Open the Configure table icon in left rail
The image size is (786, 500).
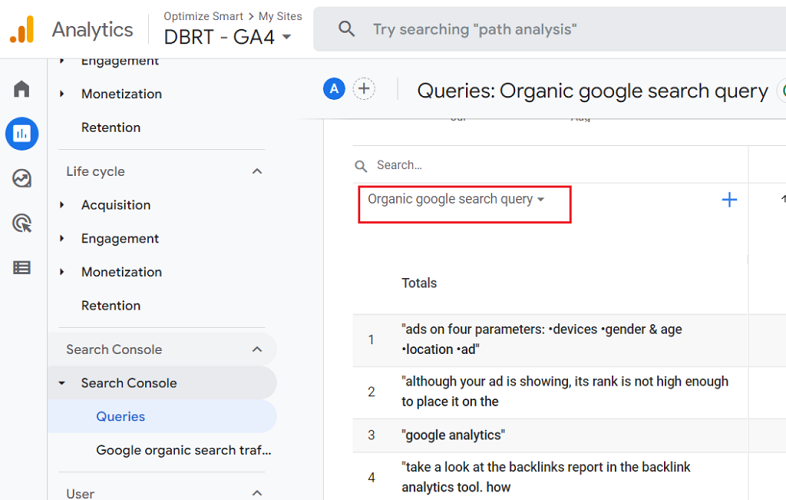tap(22, 267)
